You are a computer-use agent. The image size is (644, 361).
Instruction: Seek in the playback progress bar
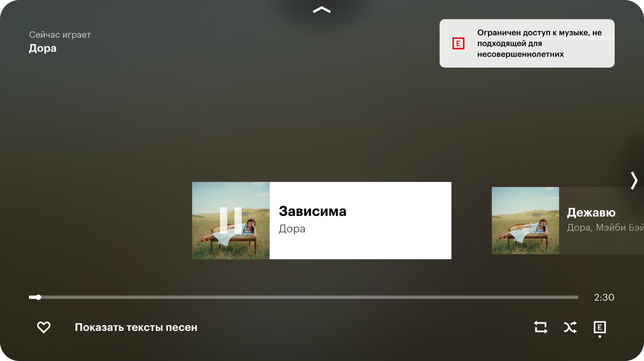pos(303,297)
